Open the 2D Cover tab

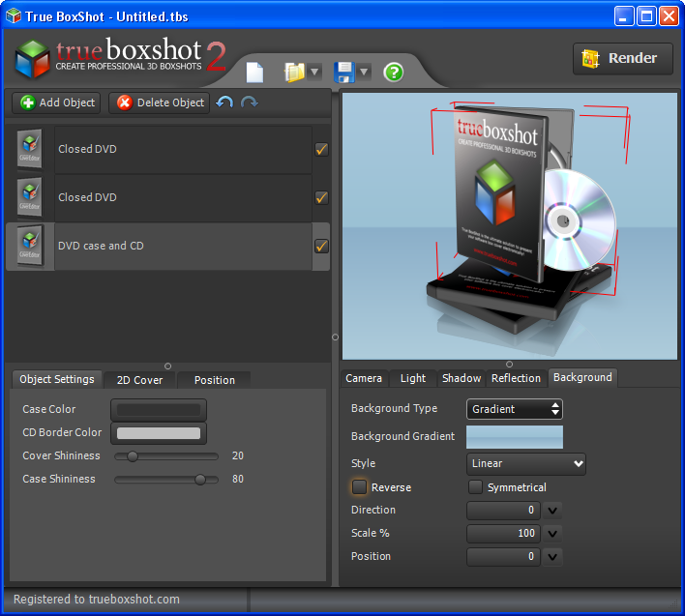tap(139, 380)
